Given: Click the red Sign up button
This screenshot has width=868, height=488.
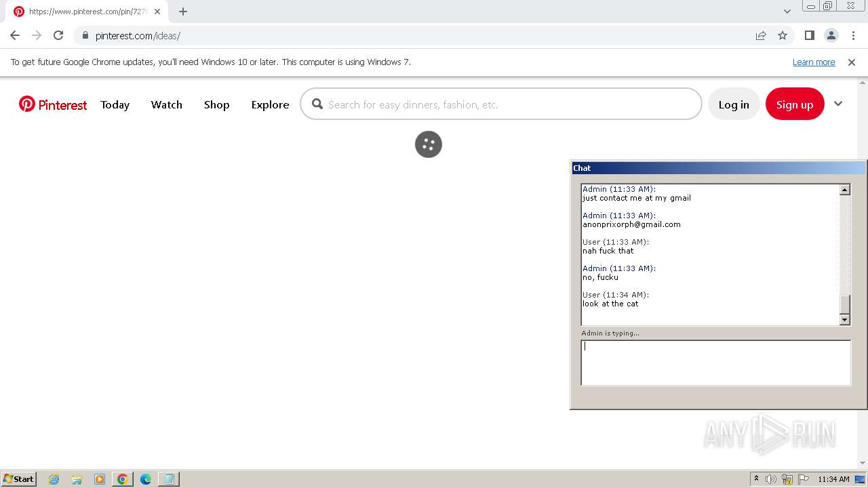Looking at the screenshot, I should point(795,104).
